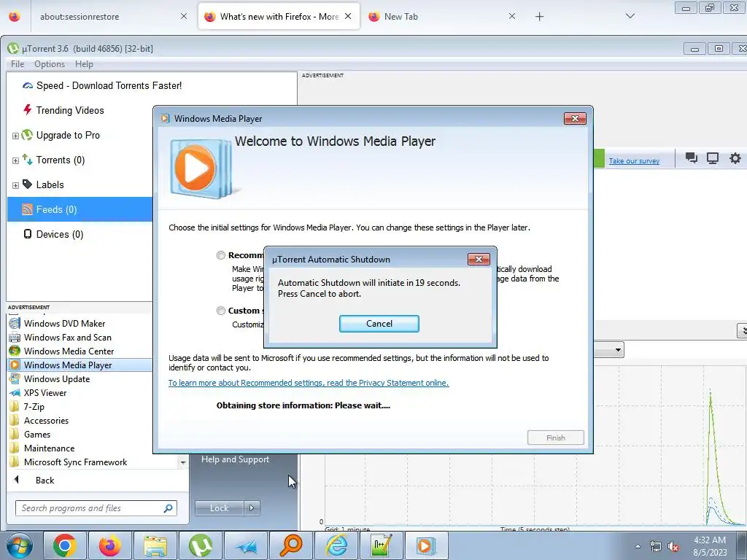Click the Feeds RSS icon

coord(28,209)
